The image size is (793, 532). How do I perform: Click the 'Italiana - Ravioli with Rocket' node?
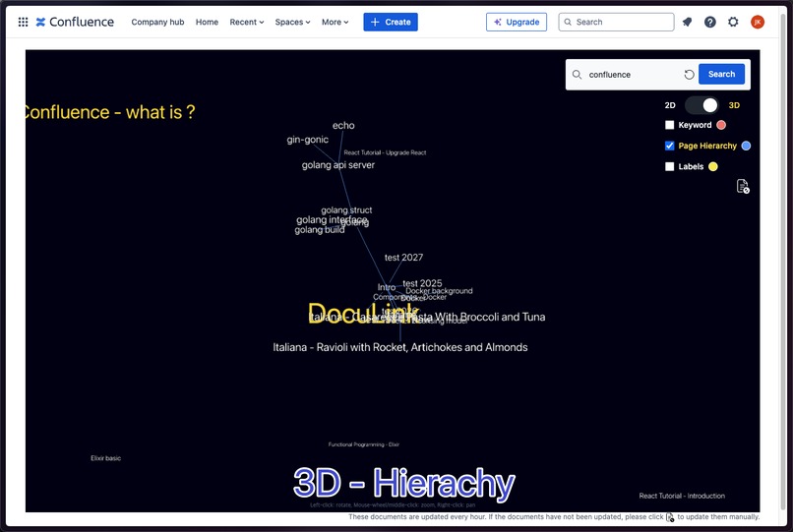400,347
